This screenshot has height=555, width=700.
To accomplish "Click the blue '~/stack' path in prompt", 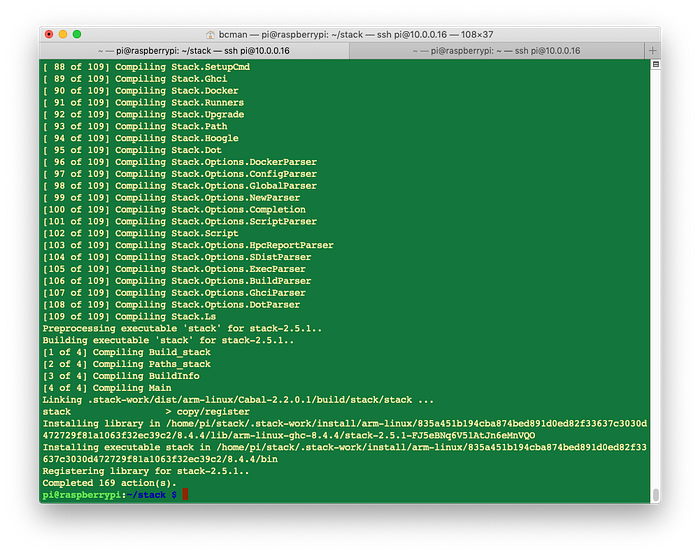I will pos(146,495).
